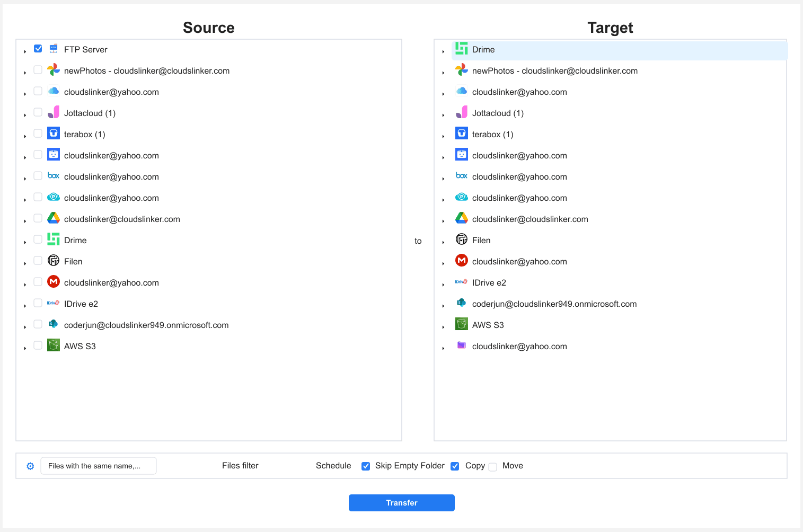
Task: Click the Jottacloud icon in Source list
Action: click(x=54, y=112)
